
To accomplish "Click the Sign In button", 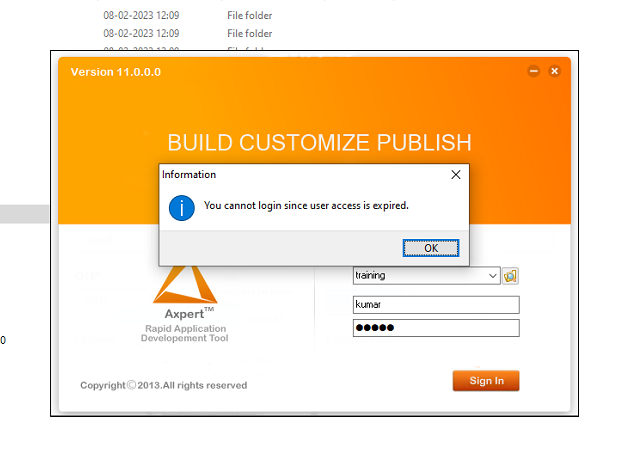I will click(x=486, y=381).
